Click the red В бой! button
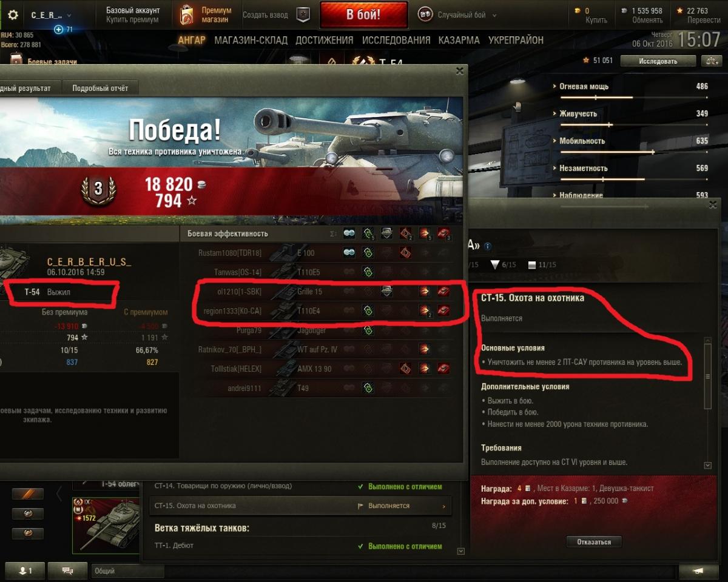This screenshot has height=582, width=728. point(363,15)
